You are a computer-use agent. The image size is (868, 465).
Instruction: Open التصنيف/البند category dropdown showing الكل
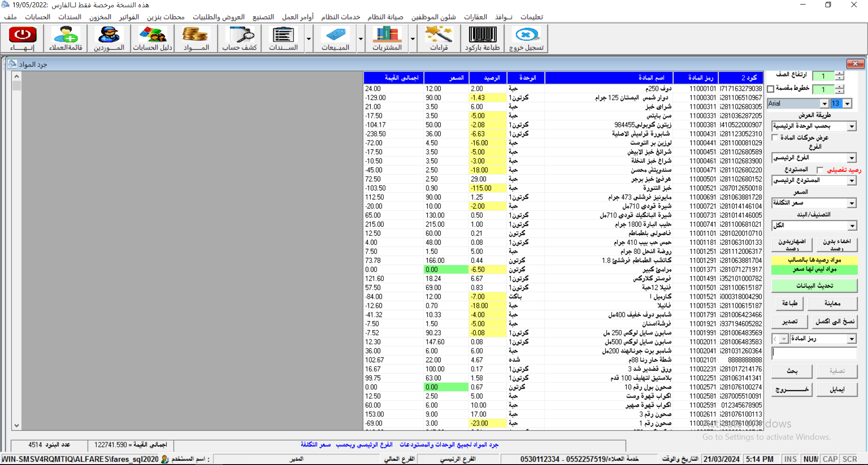(x=852, y=226)
